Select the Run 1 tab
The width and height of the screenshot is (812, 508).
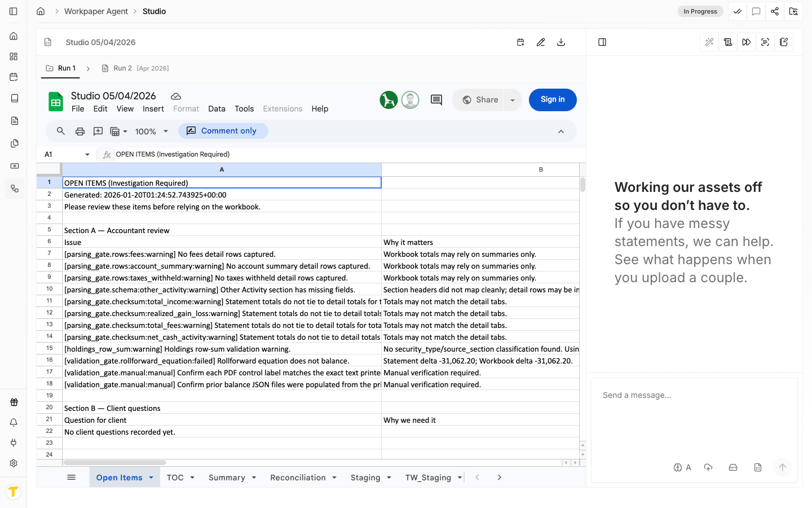click(61, 68)
